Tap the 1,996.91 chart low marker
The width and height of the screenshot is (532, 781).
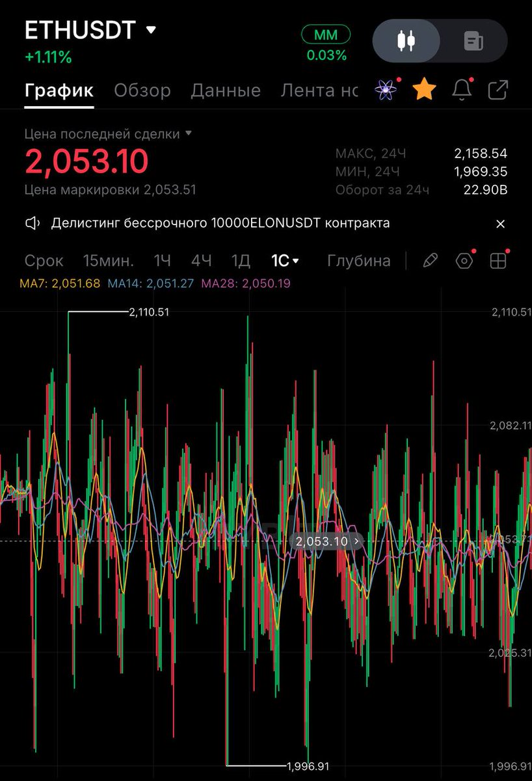coord(308,766)
